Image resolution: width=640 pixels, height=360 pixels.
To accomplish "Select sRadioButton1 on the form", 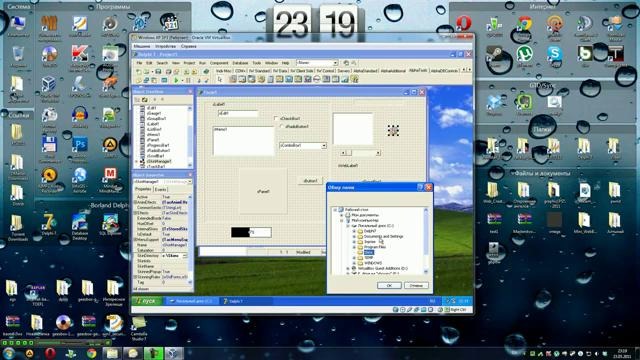I will pos(282,127).
